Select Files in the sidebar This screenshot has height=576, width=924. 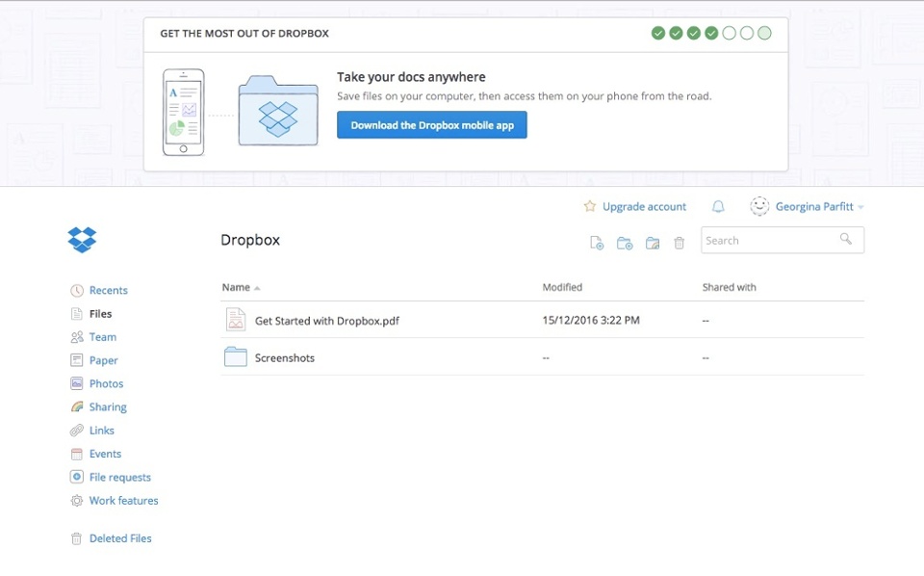click(101, 314)
